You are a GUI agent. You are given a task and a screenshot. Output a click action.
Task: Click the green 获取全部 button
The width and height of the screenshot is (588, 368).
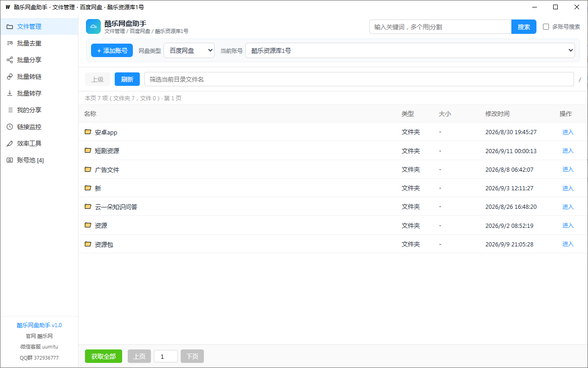point(104,356)
